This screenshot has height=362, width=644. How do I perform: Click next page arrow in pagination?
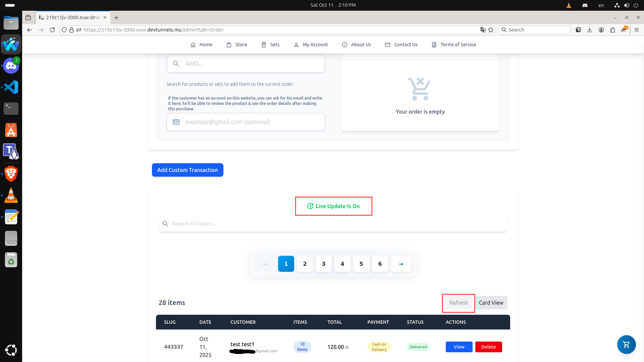[x=401, y=264]
